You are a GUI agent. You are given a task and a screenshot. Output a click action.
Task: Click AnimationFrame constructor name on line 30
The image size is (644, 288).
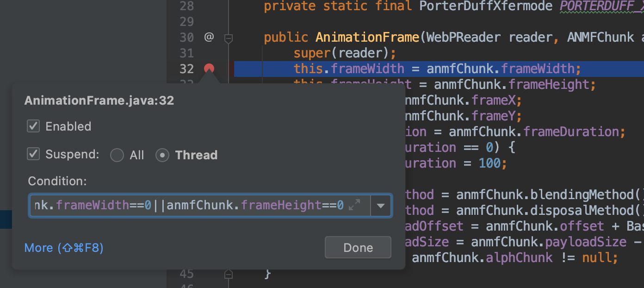pos(367,38)
